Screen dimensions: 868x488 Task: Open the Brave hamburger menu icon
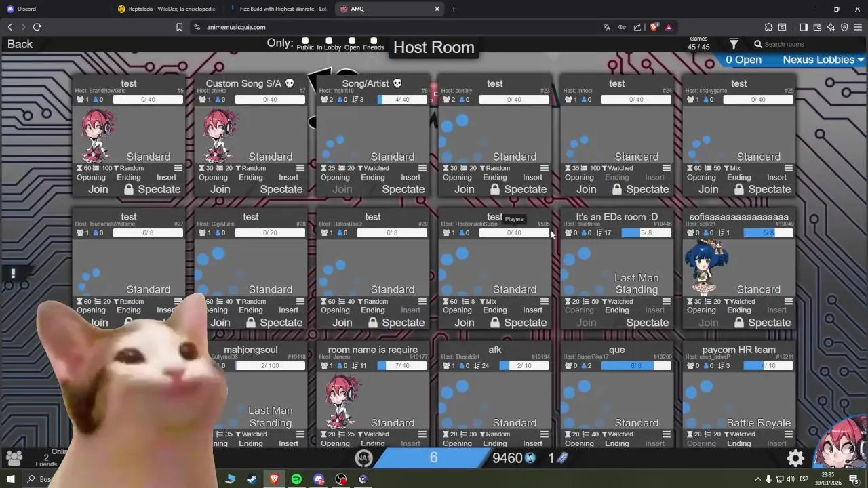tap(858, 27)
